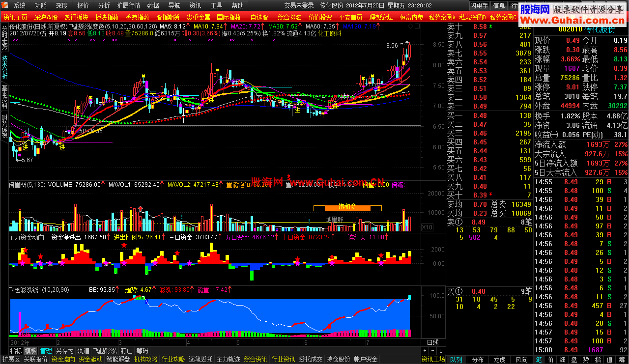
Task: Open 综合排名 on the toolbar
Action: [289, 17]
